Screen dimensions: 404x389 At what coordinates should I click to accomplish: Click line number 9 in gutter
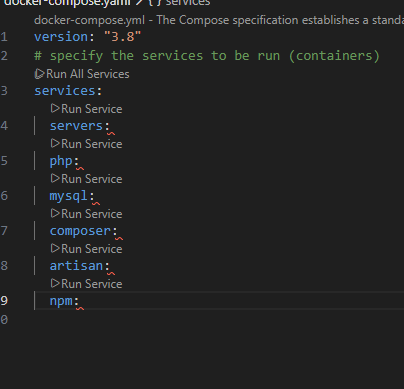[x=4, y=301]
